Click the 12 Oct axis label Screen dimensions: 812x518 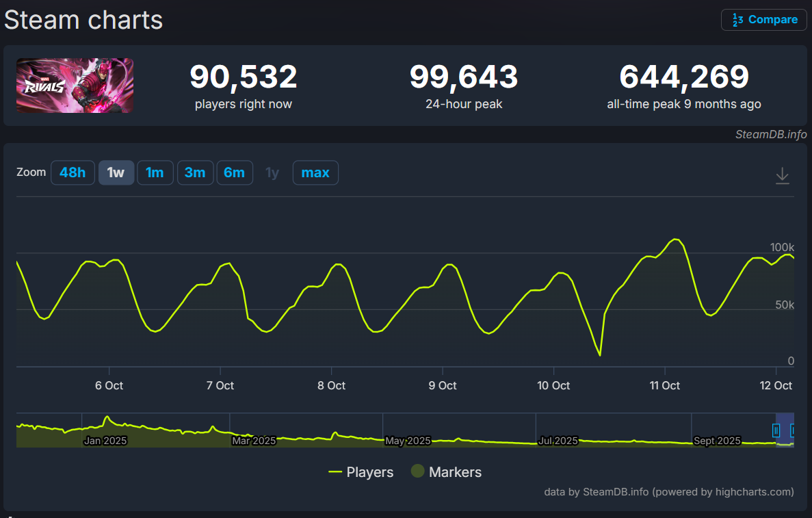[x=776, y=385]
